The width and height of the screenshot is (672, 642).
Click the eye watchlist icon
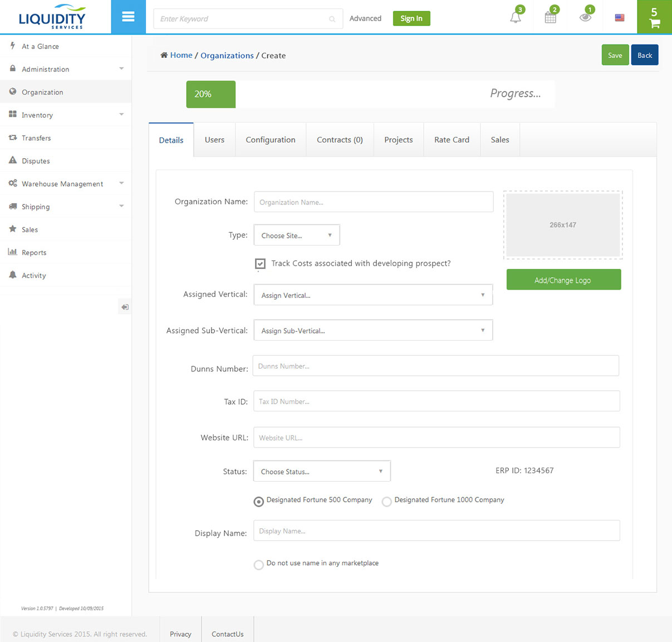pyautogui.click(x=585, y=17)
